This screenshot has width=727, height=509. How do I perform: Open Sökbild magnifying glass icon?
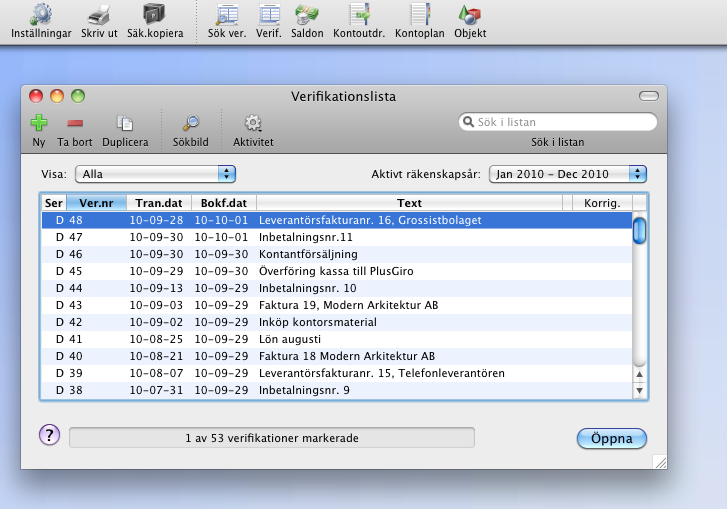point(191,123)
